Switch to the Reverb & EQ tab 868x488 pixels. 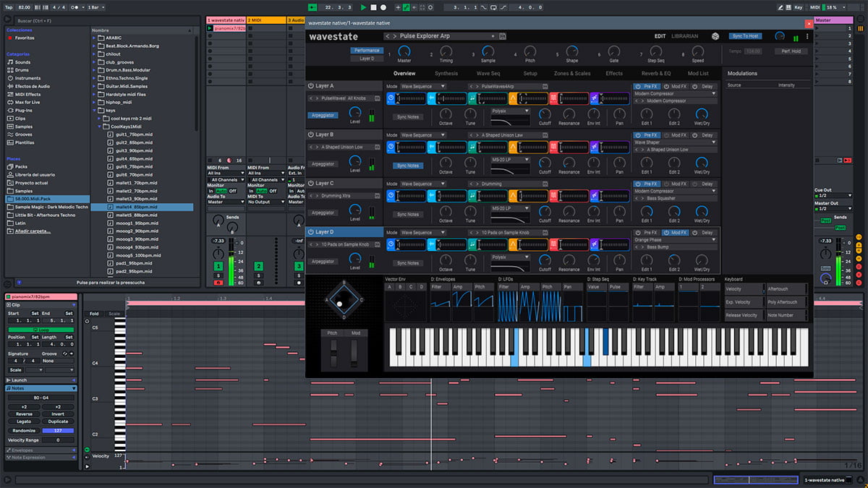656,73
